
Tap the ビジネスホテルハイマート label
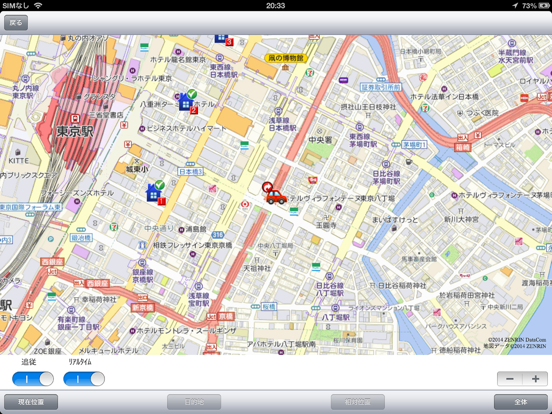pyautogui.click(x=186, y=128)
